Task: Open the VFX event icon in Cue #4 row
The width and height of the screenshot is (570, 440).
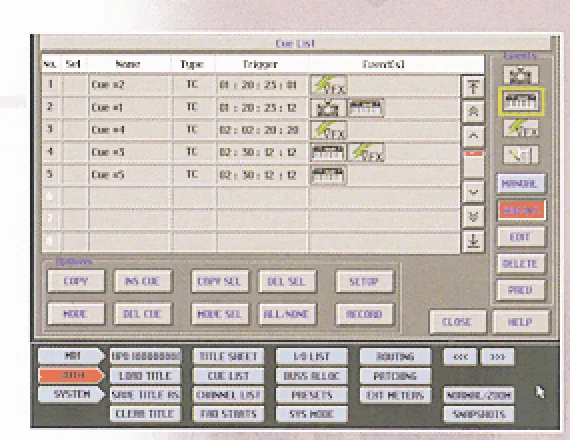Action: (x=329, y=130)
